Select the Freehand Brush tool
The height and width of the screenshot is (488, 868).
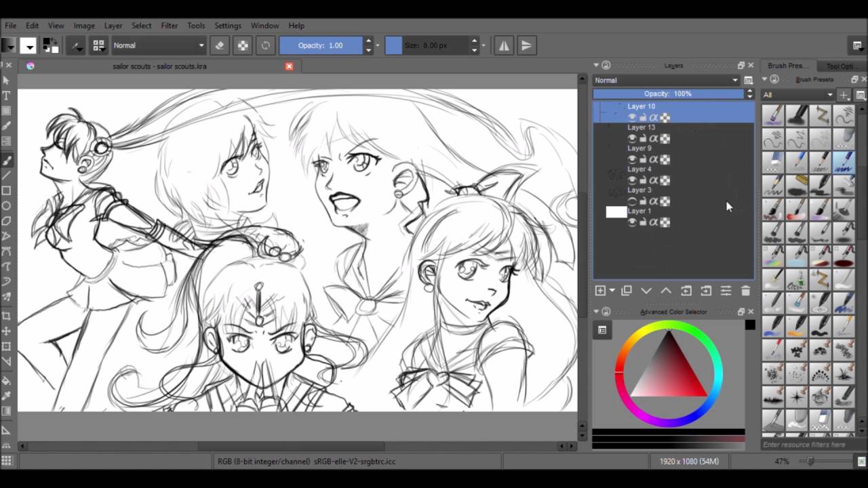point(7,161)
